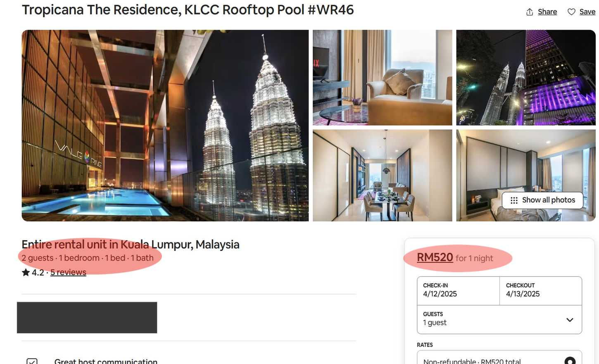Open the dining table room photo
Screen dimensions: 599x364
[383, 176]
